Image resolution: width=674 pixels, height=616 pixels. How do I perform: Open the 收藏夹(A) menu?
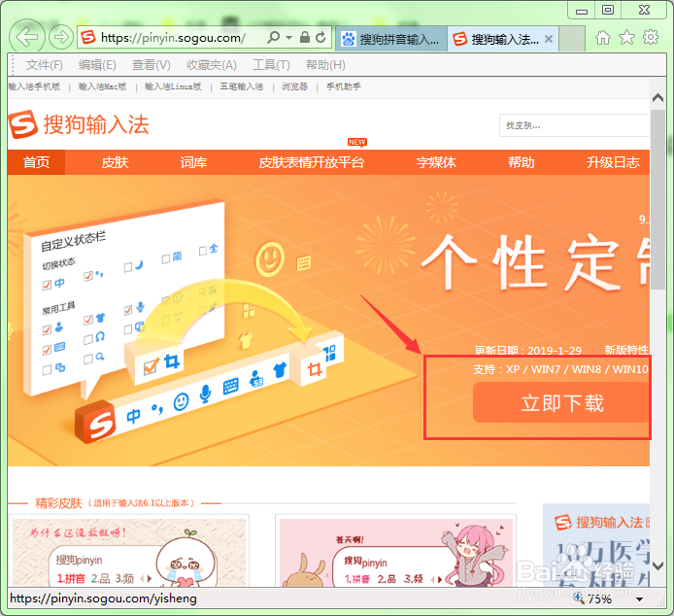pos(211,65)
